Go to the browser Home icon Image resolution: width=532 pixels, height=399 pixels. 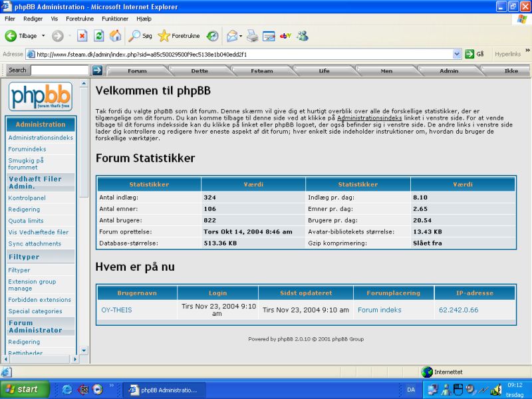click(116, 36)
